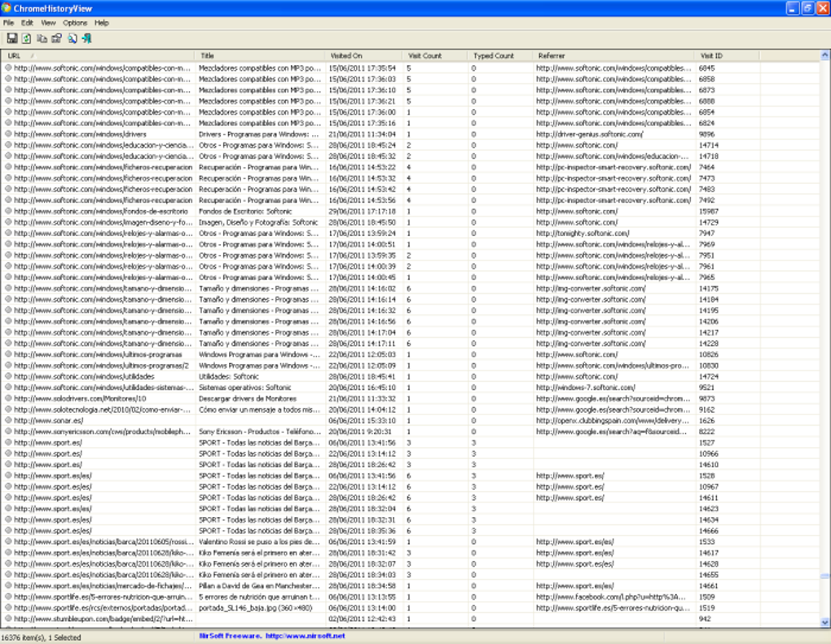
Task: Click row icon for www.sonar.es URL
Action: coord(8,420)
